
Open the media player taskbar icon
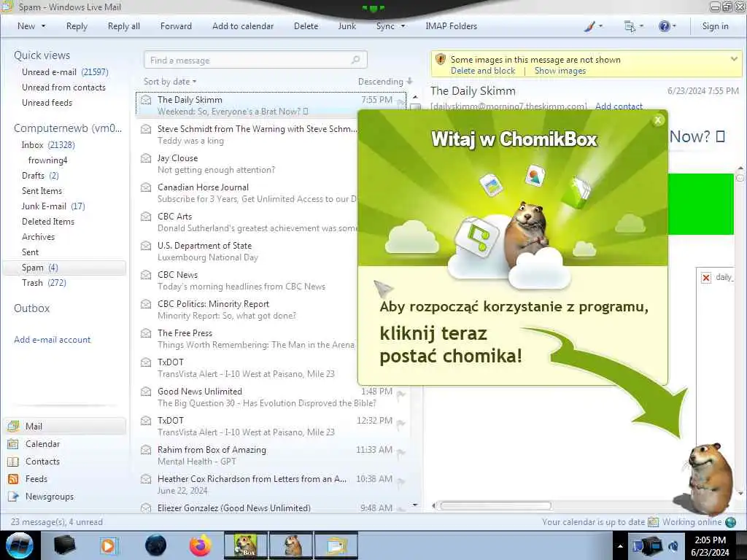(x=109, y=545)
